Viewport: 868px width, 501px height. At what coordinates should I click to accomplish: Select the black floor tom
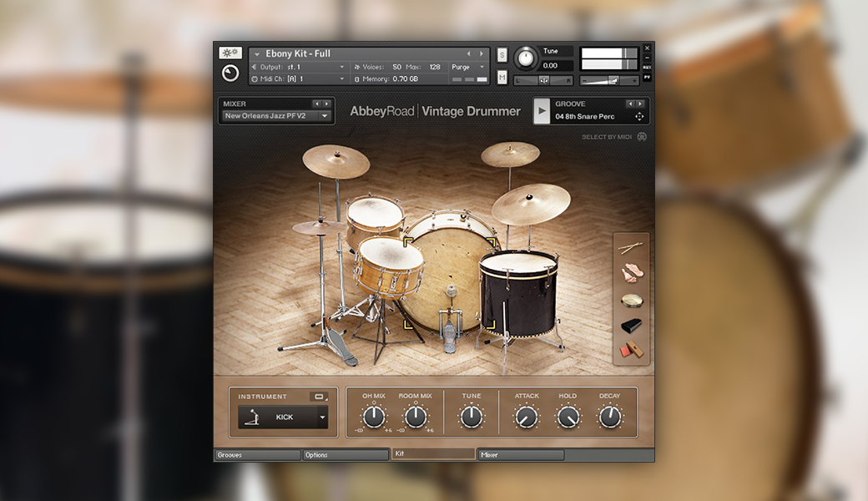[518, 293]
